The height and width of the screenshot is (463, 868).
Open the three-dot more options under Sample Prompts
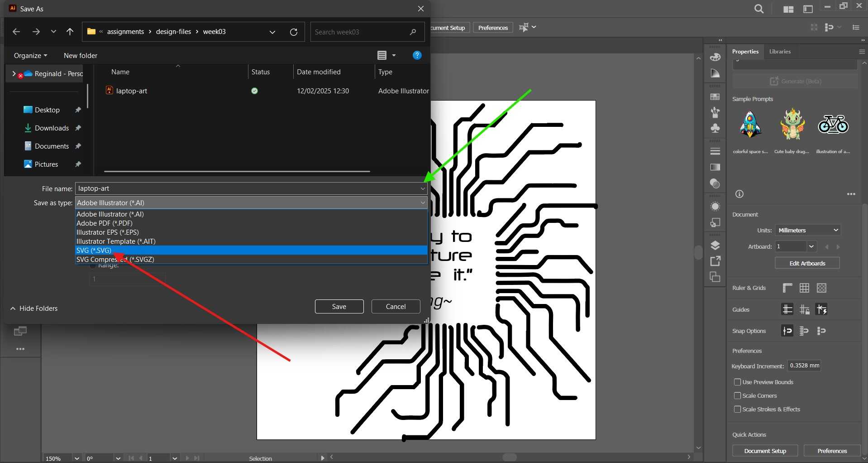click(851, 194)
